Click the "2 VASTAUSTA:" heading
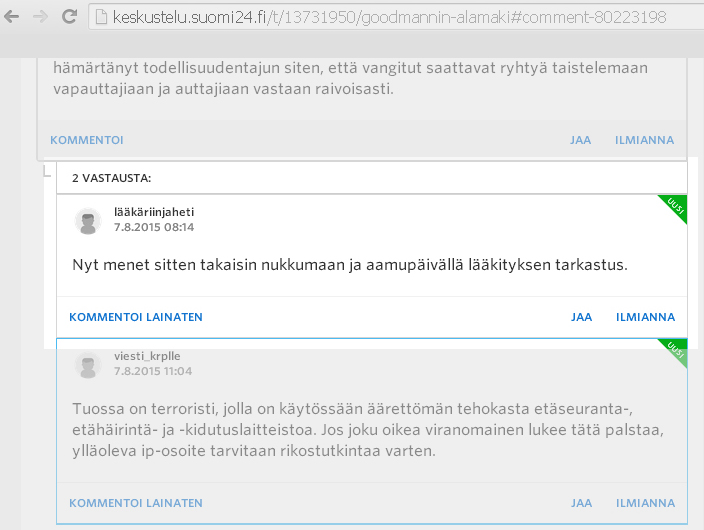Image resolution: width=704 pixels, height=530 pixels. pyautogui.click(x=111, y=178)
